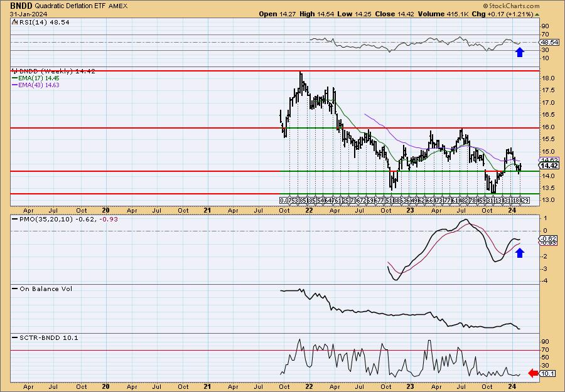Click the black SCTR-BNDD legend line marker
The image size is (565, 392).
click(15, 337)
